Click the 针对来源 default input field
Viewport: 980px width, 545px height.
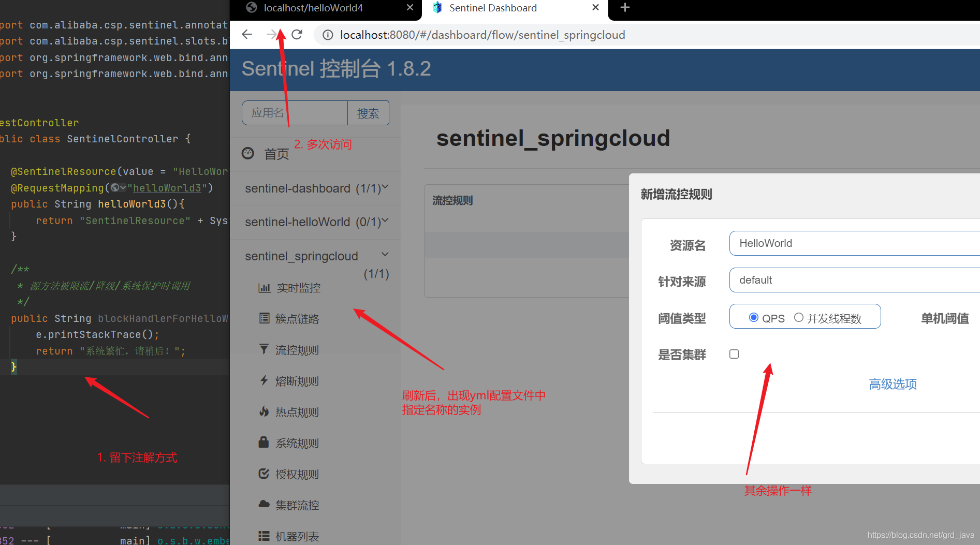pos(855,280)
